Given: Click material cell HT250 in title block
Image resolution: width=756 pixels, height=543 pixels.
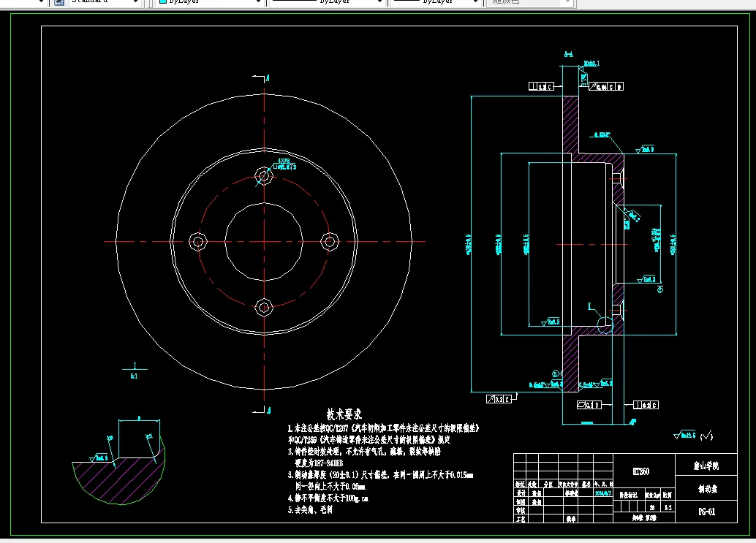Looking at the screenshot, I should pos(640,471).
